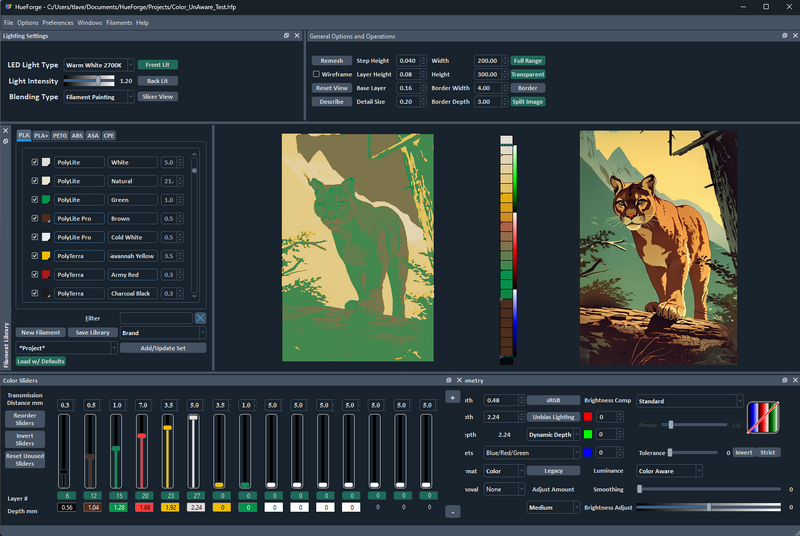Click the Savannah Yellow filament swatch
Screen dimensions: 800x536
click(x=46, y=256)
